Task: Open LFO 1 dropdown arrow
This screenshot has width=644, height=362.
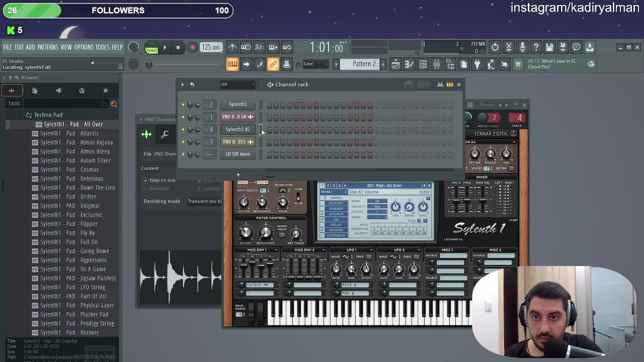Action: (x=372, y=250)
